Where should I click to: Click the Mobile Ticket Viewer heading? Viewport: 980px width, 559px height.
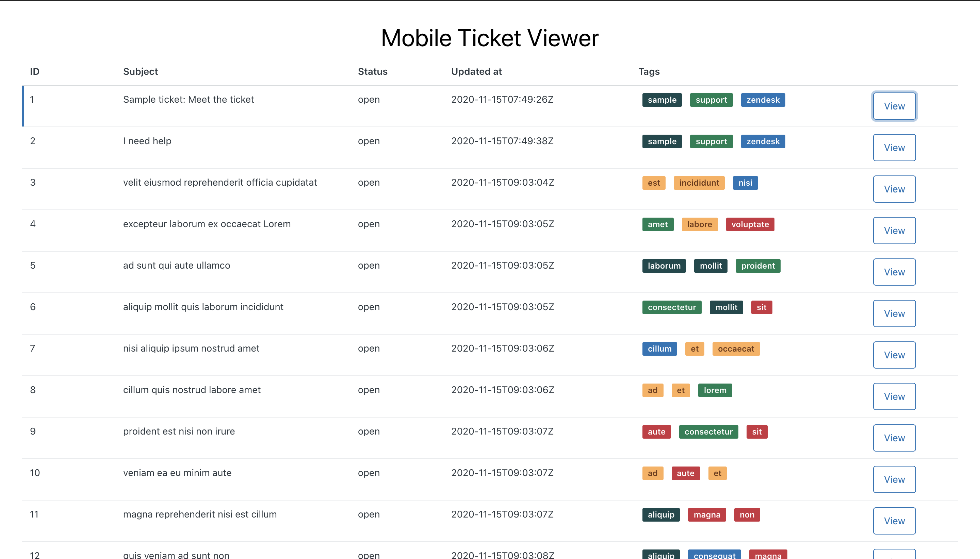tap(490, 38)
